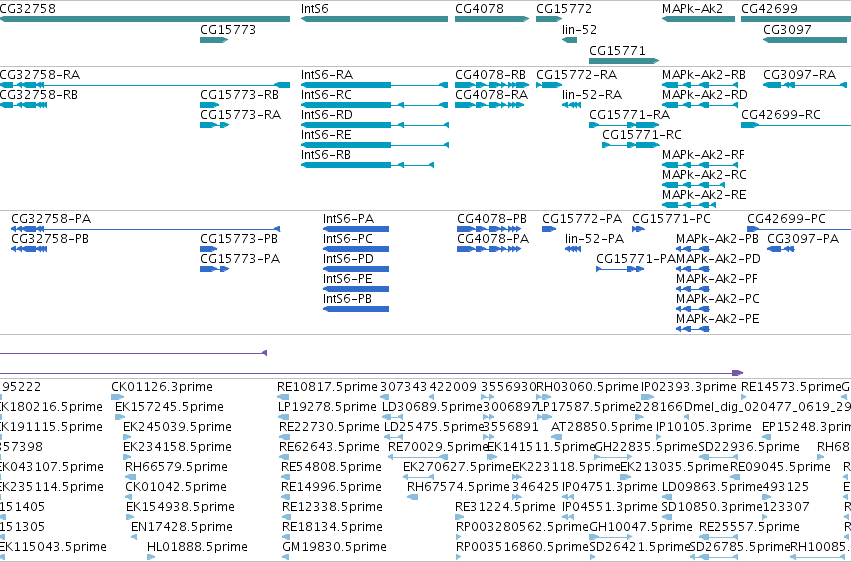Screen dimensions: 851x562
Task: Select the lin-52 gene label
Action: [x=579, y=29]
